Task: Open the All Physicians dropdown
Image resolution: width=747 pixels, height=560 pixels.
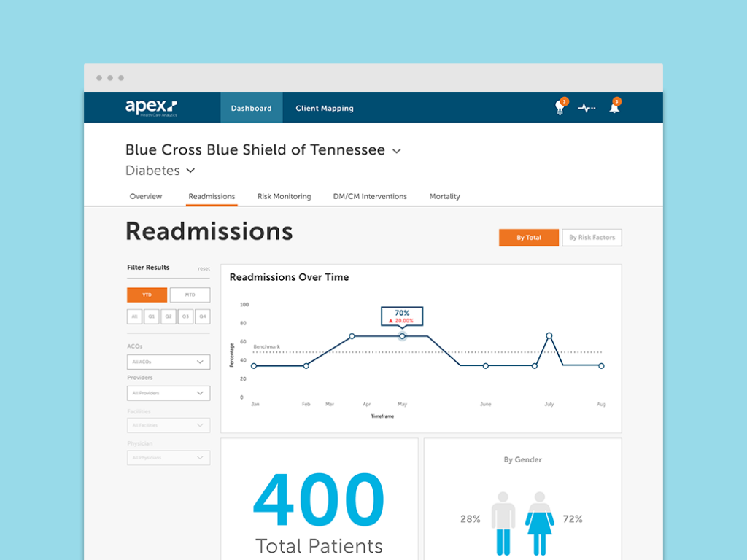Action: click(169, 458)
